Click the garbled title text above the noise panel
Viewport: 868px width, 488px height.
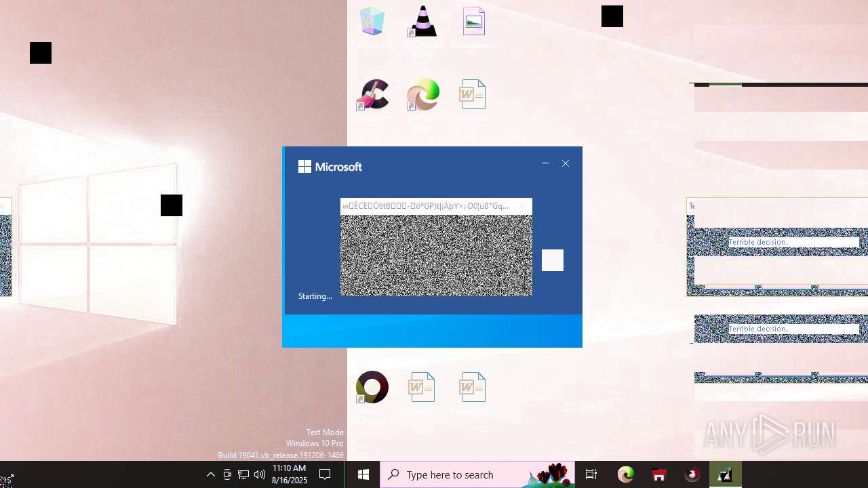425,206
